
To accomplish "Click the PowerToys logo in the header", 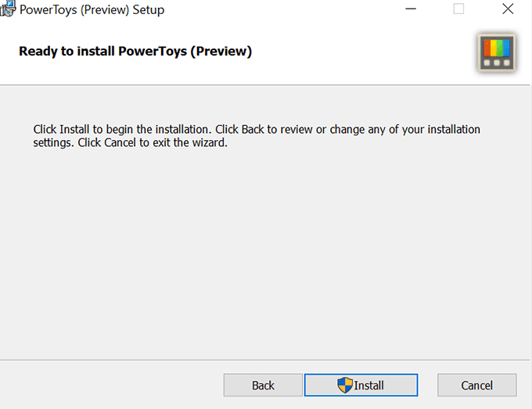I will (x=496, y=53).
